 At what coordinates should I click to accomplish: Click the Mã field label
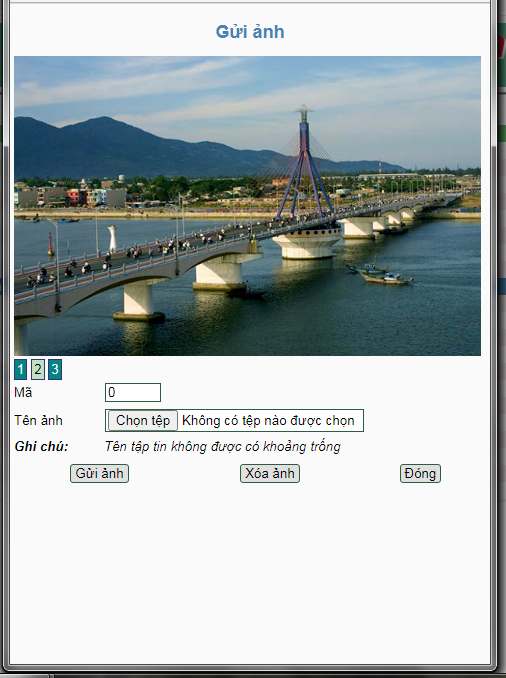coord(23,392)
